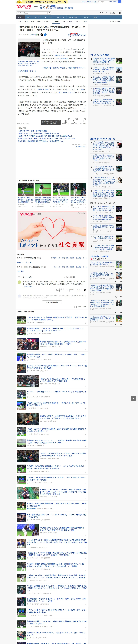This screenshot has height=644, width=138.
Task: React with the 学びがある graduation cap icon
Action: coord(66,122)
